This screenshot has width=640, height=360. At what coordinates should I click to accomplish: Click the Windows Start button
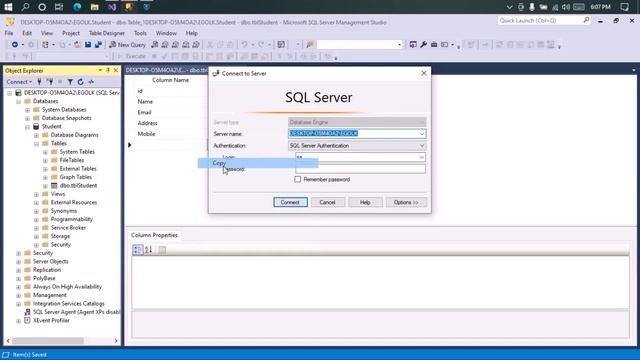pyautogui.click(x=8, y=7)
